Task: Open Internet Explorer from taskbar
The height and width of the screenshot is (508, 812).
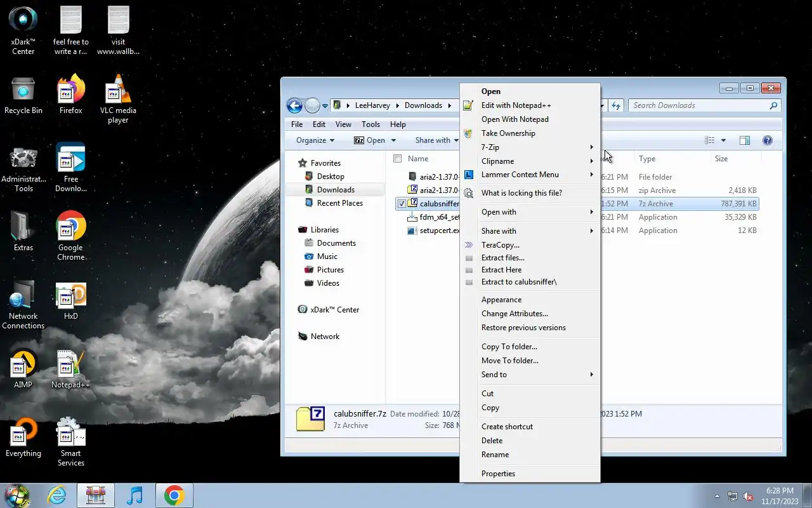Action: [x=57, y=495]
